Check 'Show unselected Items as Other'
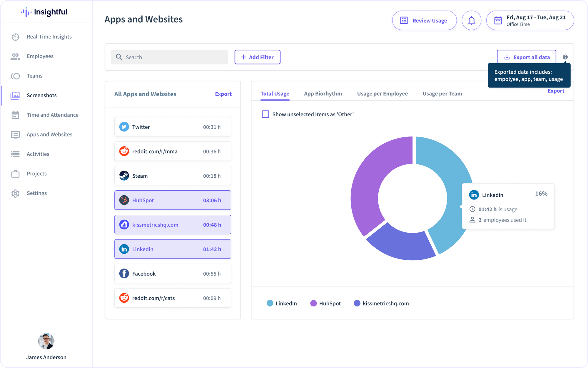 click(x=265, y=114)
